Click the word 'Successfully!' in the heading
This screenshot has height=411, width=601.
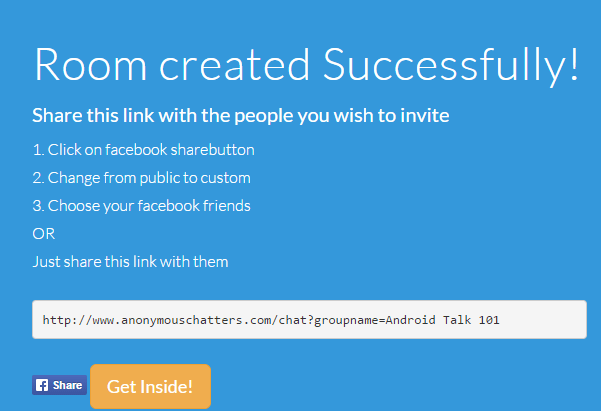pos(451,65)
